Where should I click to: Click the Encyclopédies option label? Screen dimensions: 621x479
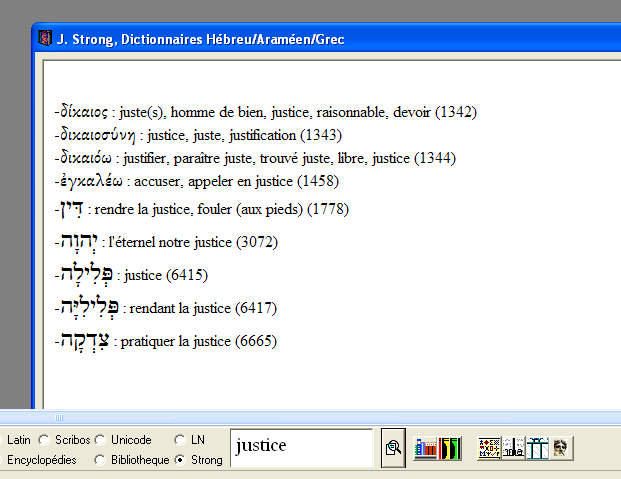(42, 460)
